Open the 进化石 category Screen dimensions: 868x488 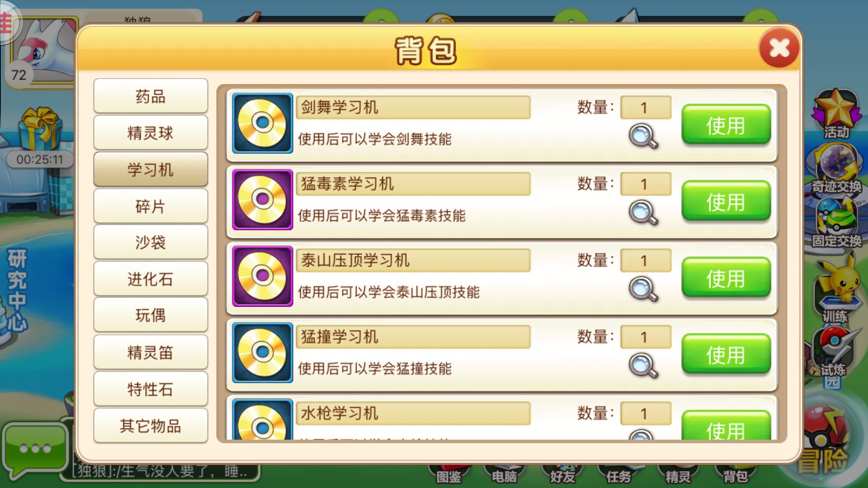click(x=151, y=279)
